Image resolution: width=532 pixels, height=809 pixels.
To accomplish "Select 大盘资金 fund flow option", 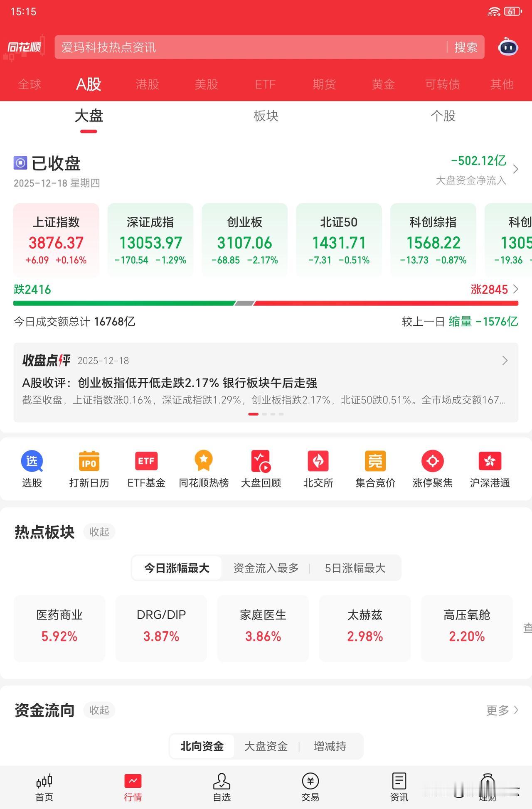I will click(266, 746).
